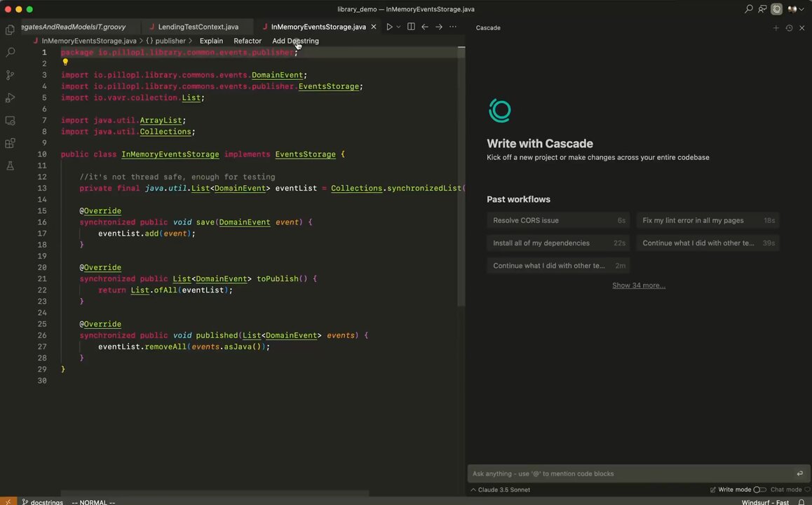Click the editor horizontal scrollbar
This screenshot has height=505, width=812.
coord(215,494)
